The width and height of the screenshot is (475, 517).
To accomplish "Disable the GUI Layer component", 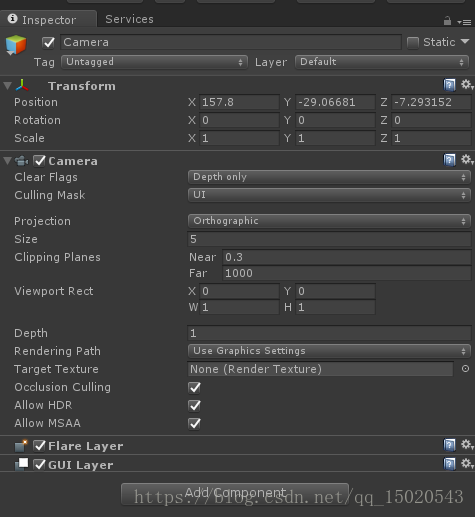I will (x=39, y=464).
